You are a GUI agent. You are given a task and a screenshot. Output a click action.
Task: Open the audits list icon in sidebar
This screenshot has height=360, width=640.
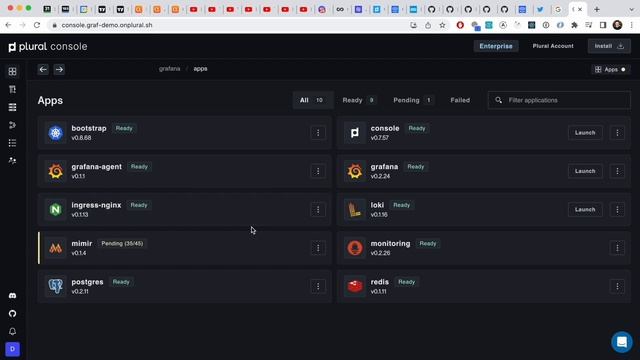click(12, 143)
